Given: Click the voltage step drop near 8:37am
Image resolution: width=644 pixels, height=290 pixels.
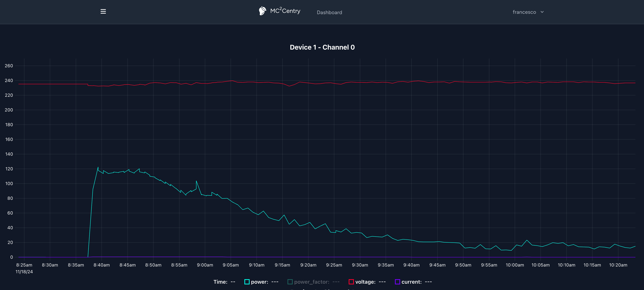Looking at the screenshot, I should click(88, 85).
